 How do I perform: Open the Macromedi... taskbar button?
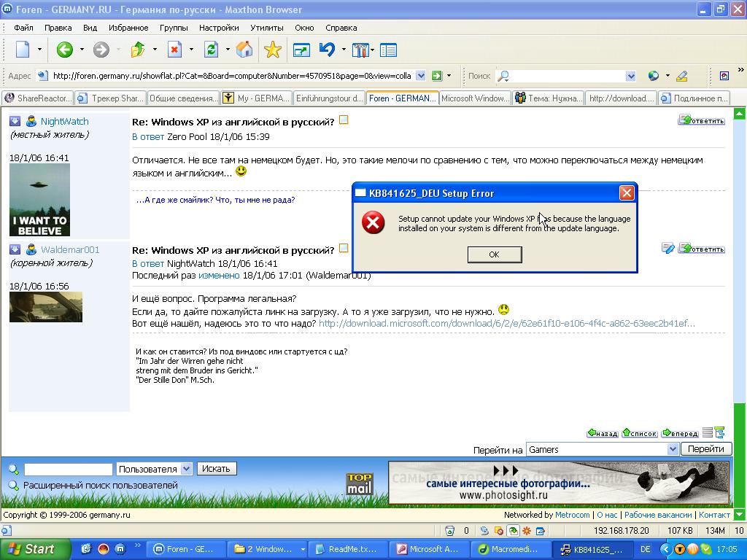tap(511, 549)
